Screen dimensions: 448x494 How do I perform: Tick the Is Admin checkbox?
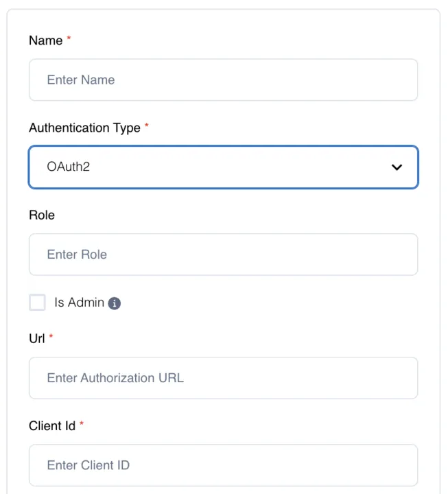coord(38,303)
